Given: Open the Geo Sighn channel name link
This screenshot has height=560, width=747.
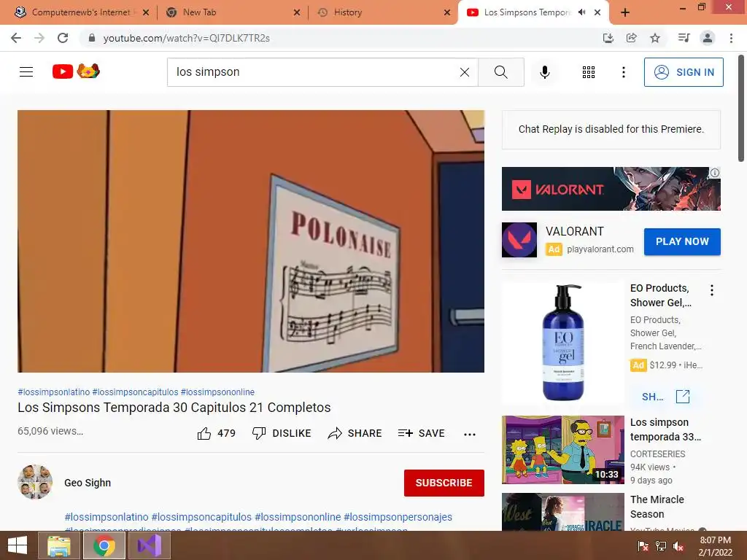Looking at the screenshot, I should [x=88, y=483].
